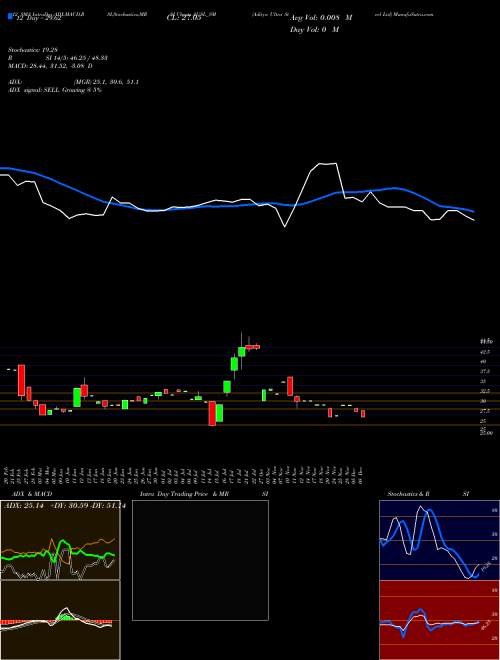Click the MACD histogram chart thumbnail
This screenshot has height=660, width=500.
point(60,620)
